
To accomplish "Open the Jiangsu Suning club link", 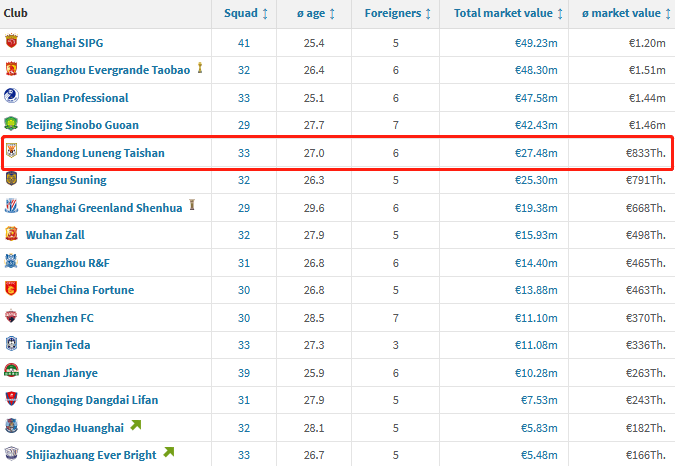I will tap(66, 180).
